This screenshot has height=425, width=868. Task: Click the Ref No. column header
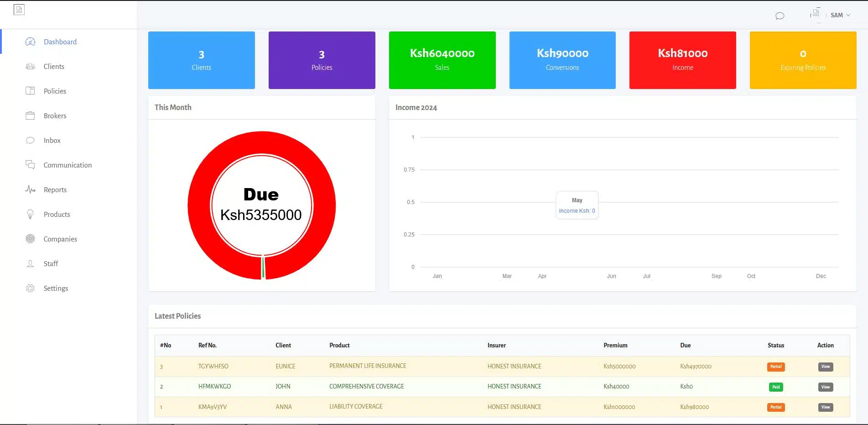click(x=208, y=346)
